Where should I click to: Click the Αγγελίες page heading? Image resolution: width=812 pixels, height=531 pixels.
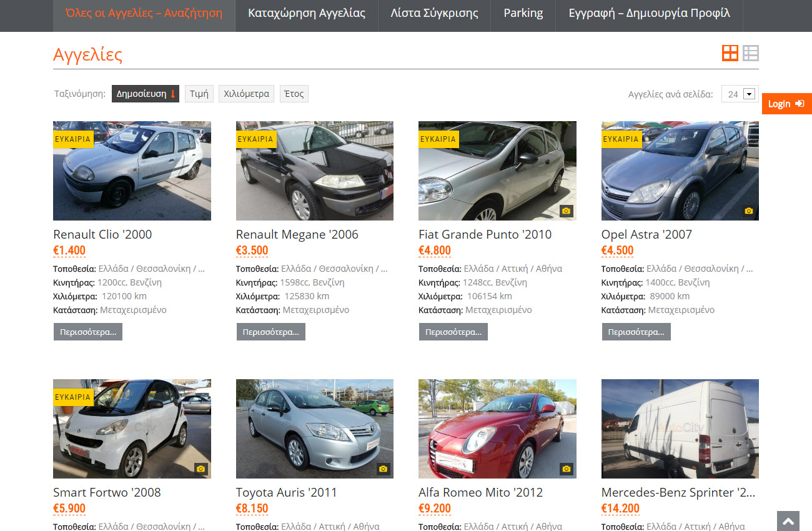pos(87,54)
